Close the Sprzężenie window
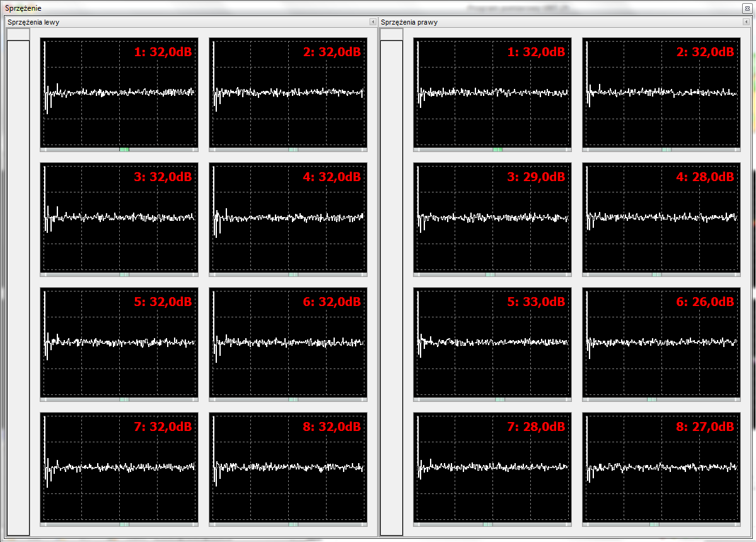The image size is (756, 542). (x=747, y=8)
